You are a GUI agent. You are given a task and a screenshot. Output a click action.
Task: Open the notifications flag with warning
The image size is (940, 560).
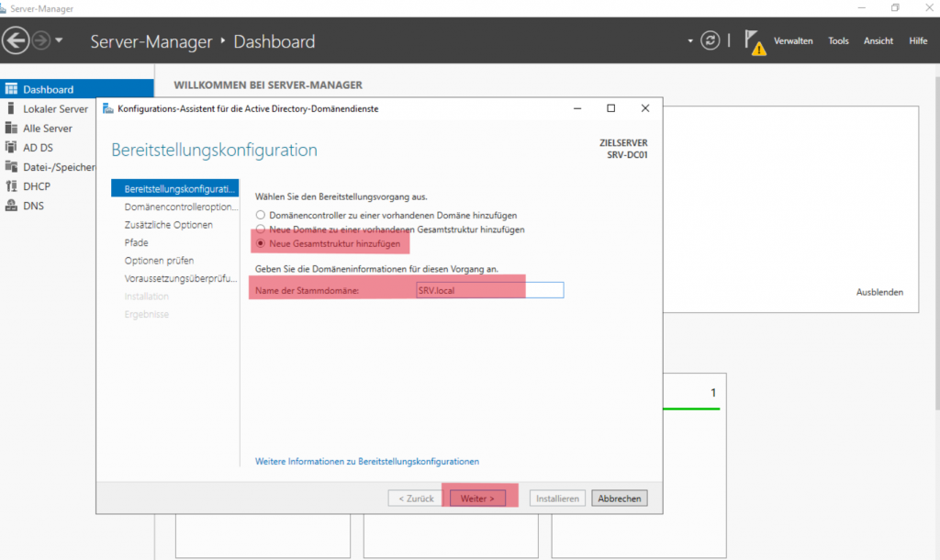pyautogui.click(x=754, y=42)
